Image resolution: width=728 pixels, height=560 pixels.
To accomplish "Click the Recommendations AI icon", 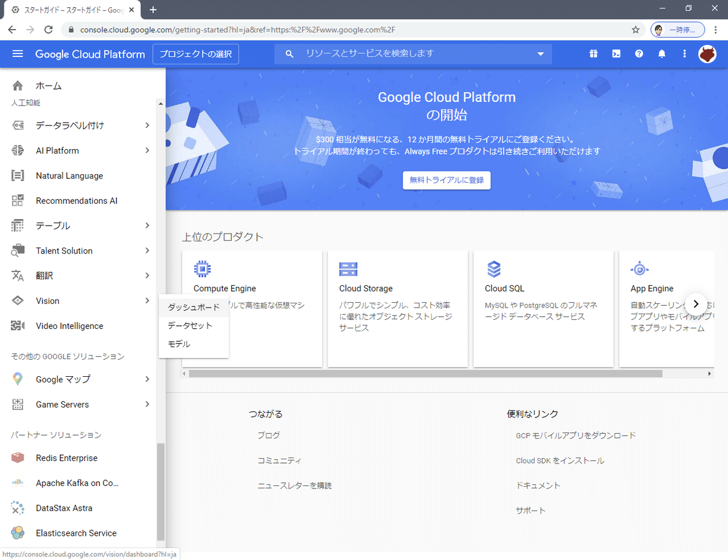I will click(18, 201).
